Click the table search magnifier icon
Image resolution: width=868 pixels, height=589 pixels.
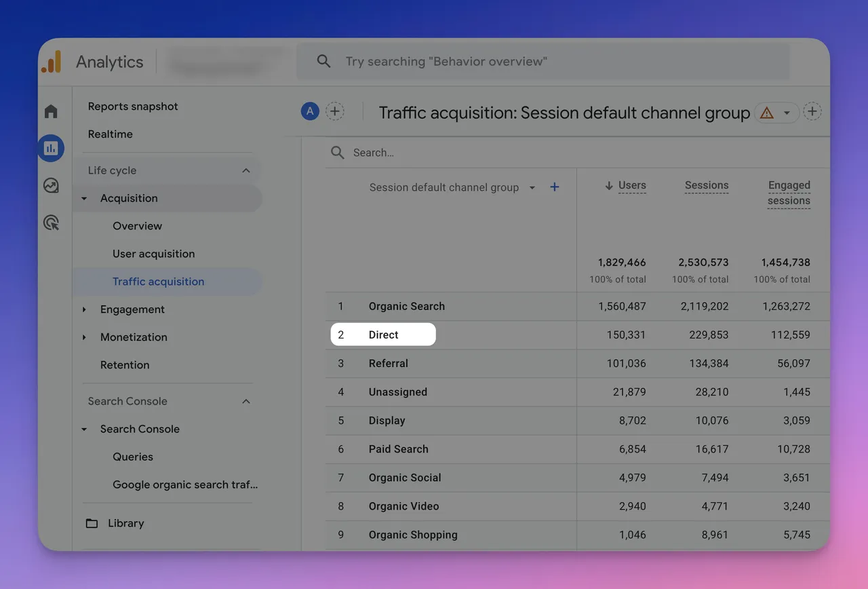[x=338, y=153]
